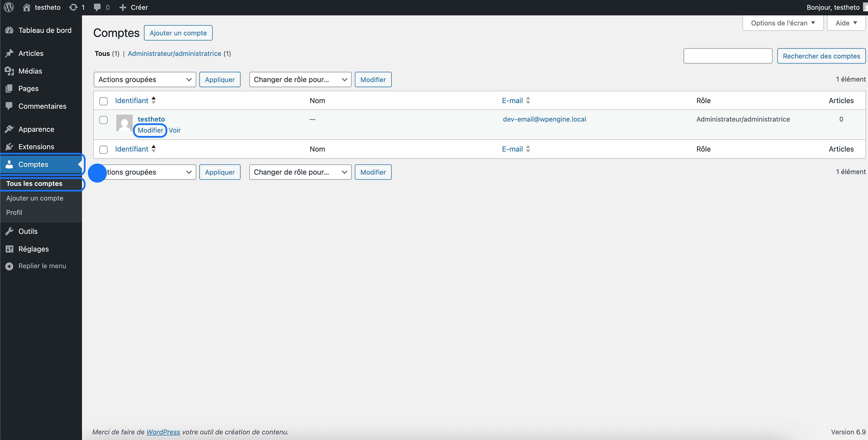Viewport: 868px width, 440px height.
Task: Check the bottom select-all checkbox
Action: (x=104, y=149)
